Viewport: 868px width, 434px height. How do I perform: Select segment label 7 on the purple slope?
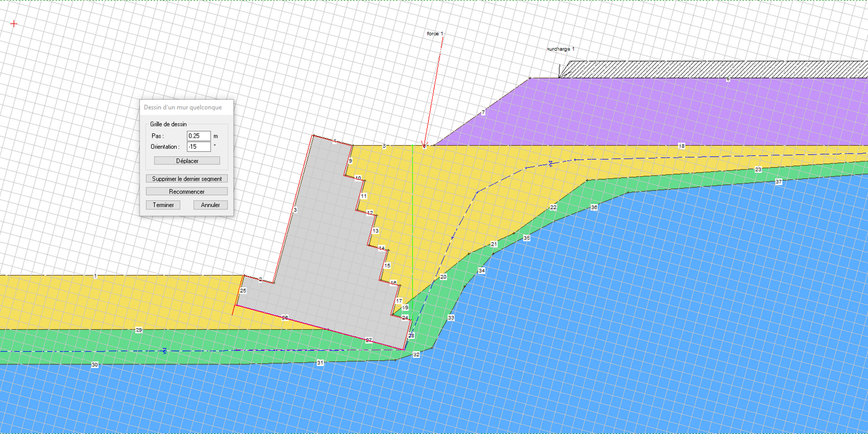pyautogui.click(x=483, y=112)
